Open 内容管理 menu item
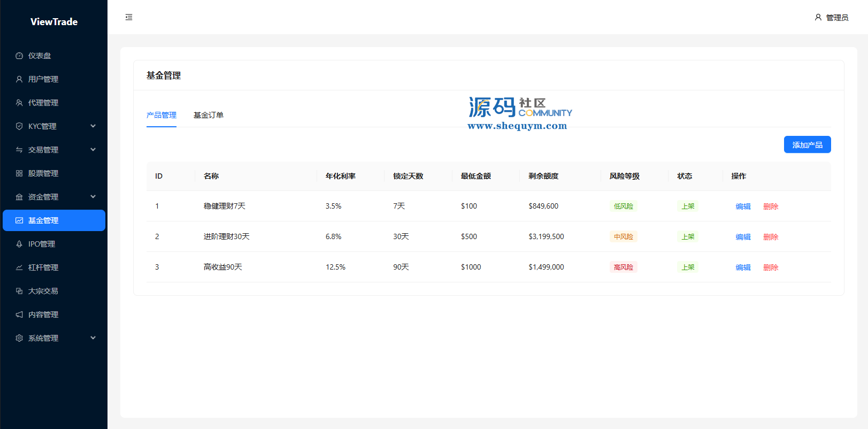The image size is (868, 429). pos(54,315)
